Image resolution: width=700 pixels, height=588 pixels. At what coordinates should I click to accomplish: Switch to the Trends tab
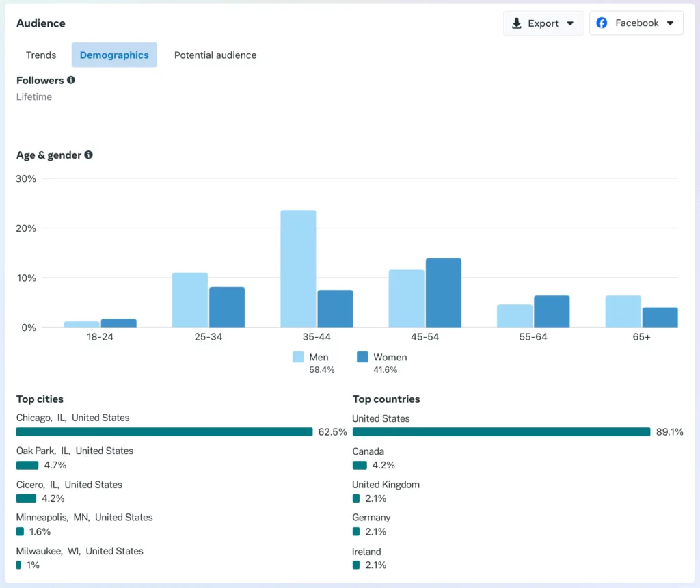(41, 55)
